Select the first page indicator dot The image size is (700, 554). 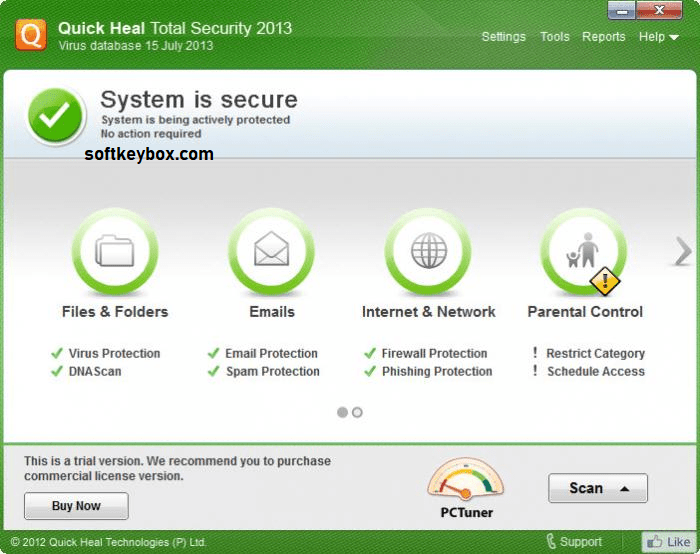pos(342,412)
